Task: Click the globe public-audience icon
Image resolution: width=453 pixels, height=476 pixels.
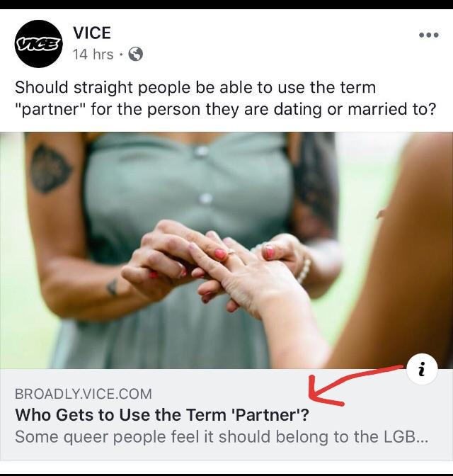Action: pos(136,55)
